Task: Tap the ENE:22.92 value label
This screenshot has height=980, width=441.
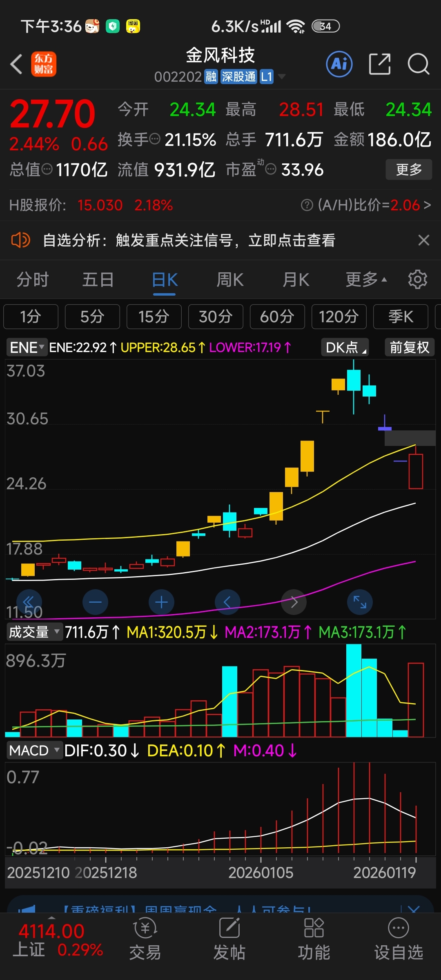Action: point(83,347)
